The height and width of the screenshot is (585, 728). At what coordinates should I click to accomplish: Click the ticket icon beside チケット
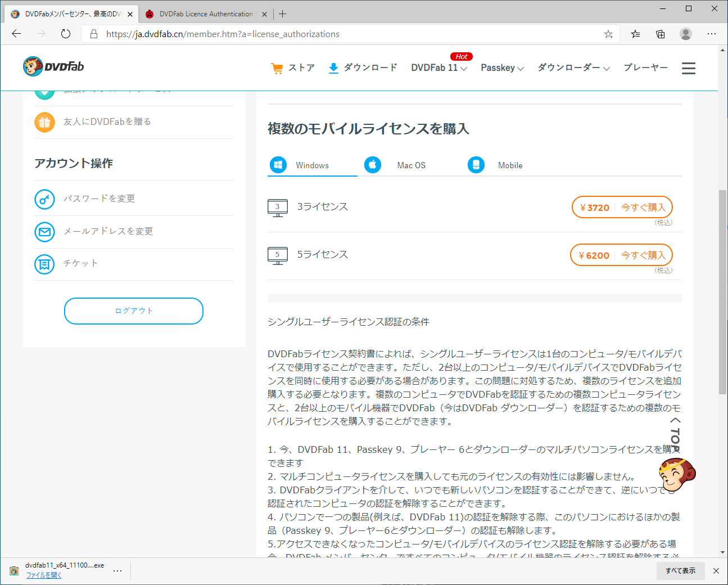point(44,264)
